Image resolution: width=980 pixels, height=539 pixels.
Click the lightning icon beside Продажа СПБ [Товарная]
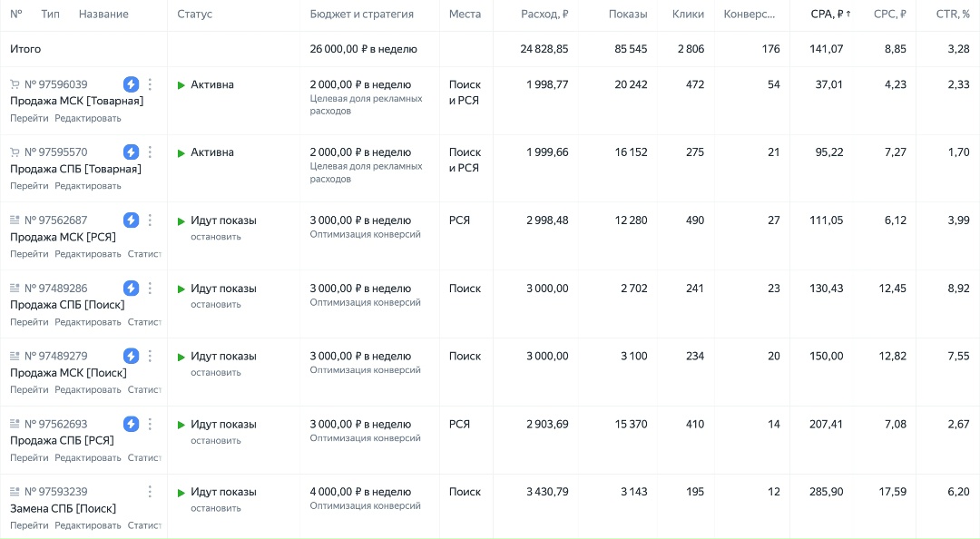click(x=131, y=152)
